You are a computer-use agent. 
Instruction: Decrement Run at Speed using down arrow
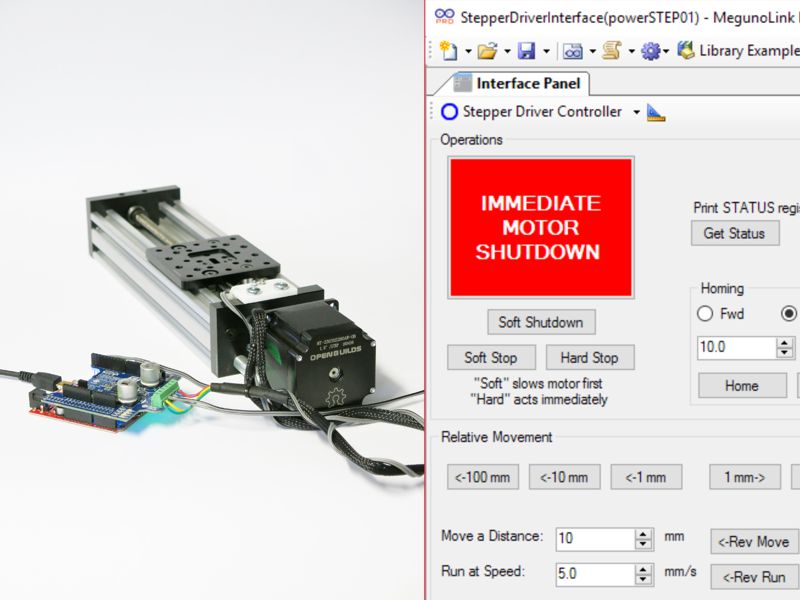pyautogui.click(x=643, y=580)
